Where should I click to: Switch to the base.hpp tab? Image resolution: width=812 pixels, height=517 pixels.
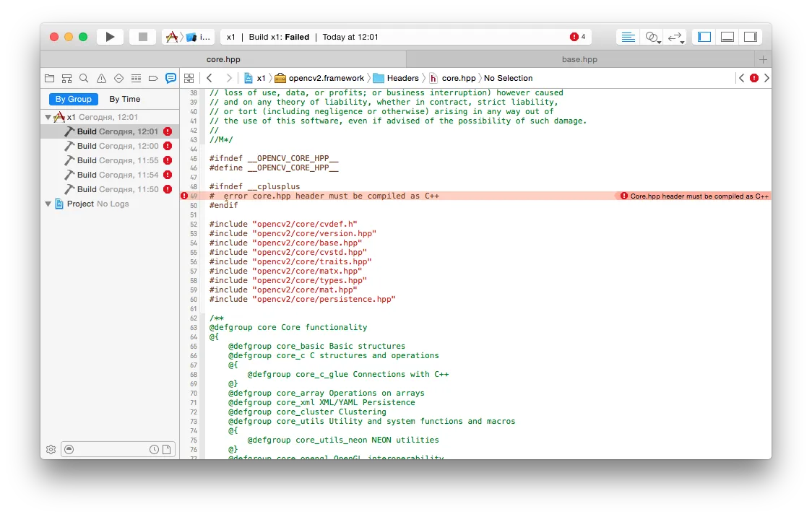click(579, 59)
